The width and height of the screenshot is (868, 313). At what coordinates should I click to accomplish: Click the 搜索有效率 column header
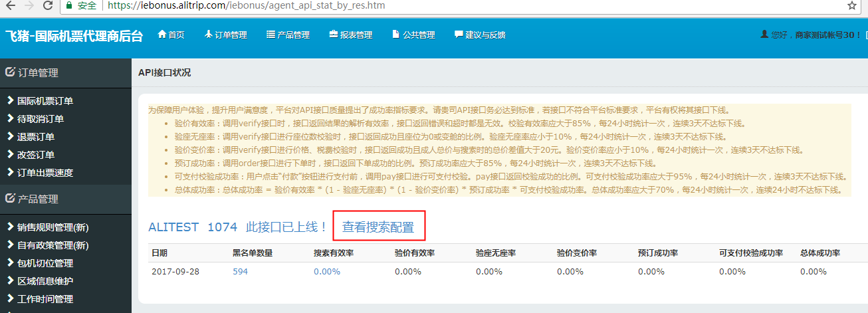tap(334, 253)
